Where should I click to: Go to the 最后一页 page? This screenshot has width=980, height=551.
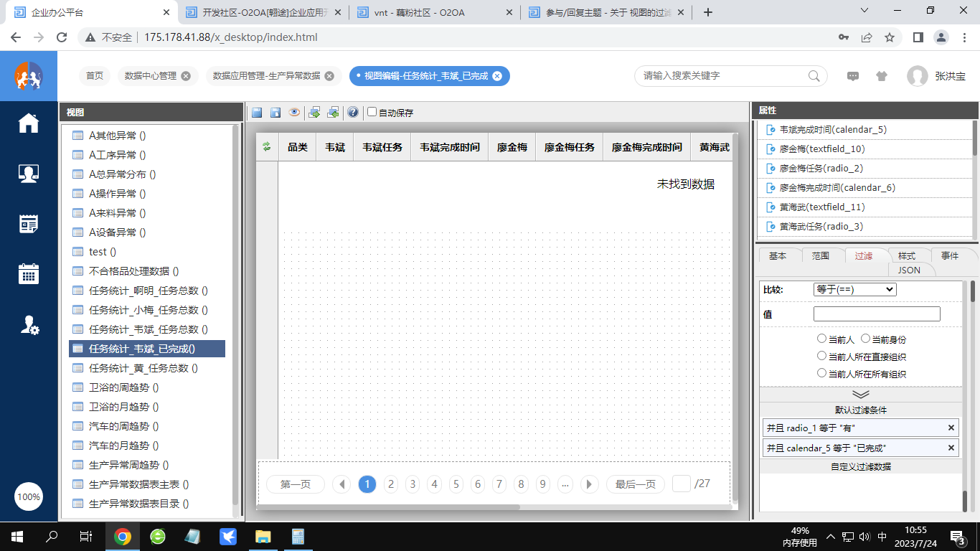pos(635,484)
